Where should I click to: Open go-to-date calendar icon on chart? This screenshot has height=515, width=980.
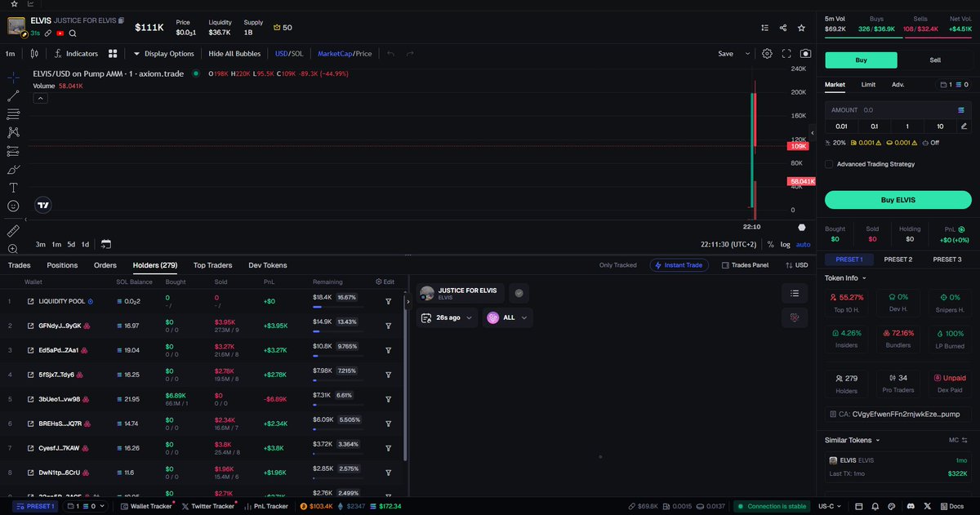point(106,244)
